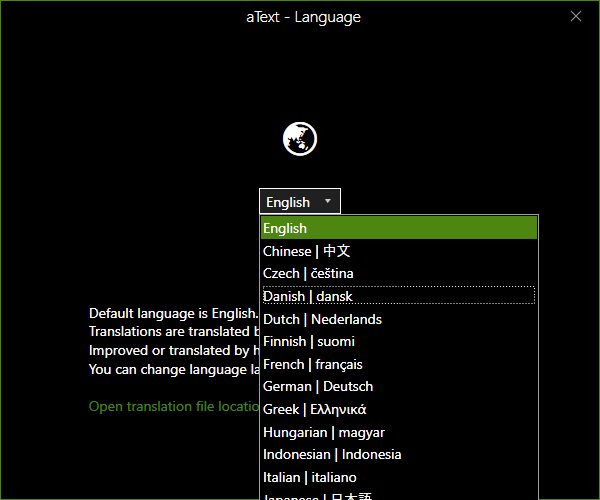Choose Indonesian | Indonesia option
The width and height of the screenshot is (600, 500).
coord(399,454)
